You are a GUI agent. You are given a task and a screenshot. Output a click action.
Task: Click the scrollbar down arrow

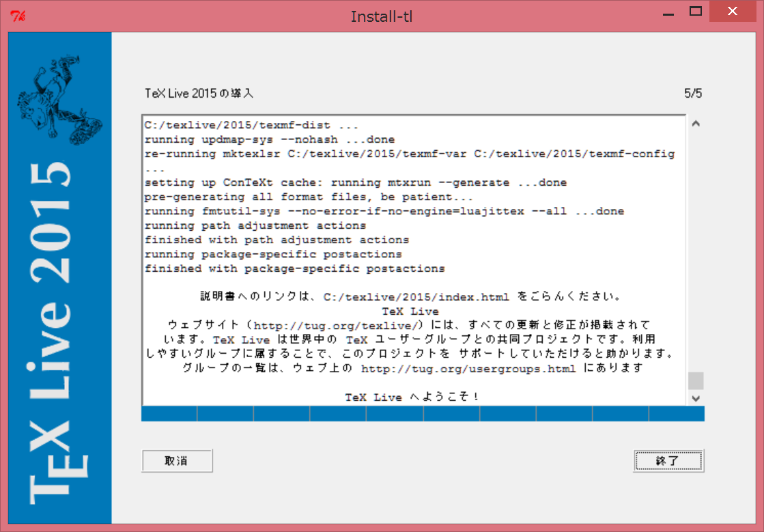[696, 398]
